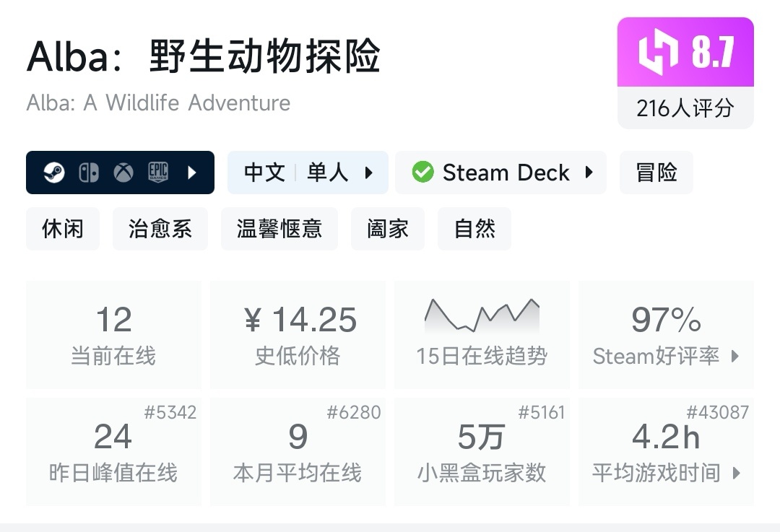The image size is (780, 532).
Task: Open Steam Deck compatibility details
Action: point(589,173)
